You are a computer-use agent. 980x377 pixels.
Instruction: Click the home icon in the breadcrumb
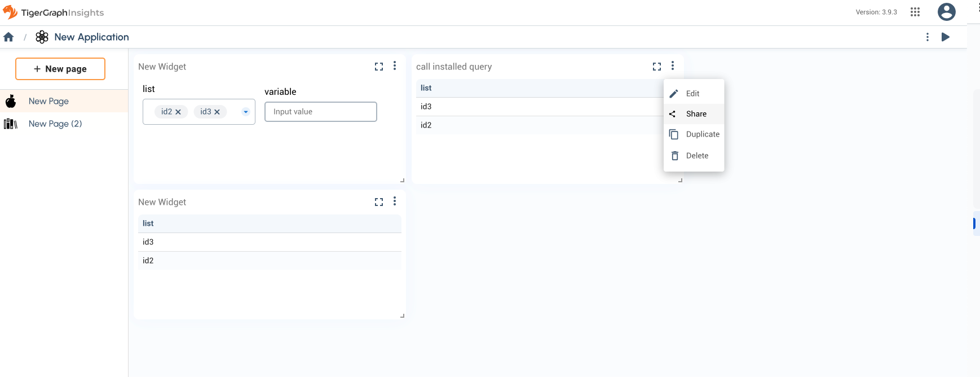coord(8,37)
